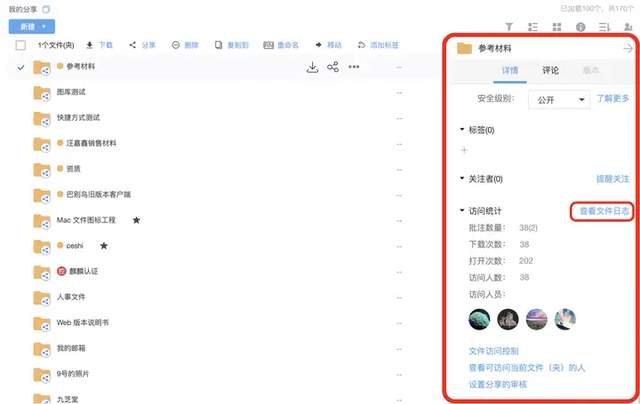Open the Web 版本说明书 folder name
Viewport: 640px width, 404px height.
tap(83, 323)
